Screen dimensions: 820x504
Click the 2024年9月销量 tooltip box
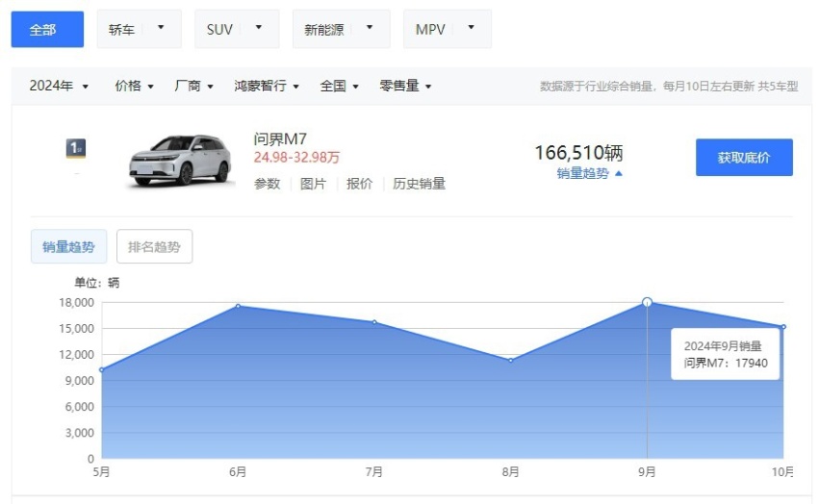[x=726, y=354]
